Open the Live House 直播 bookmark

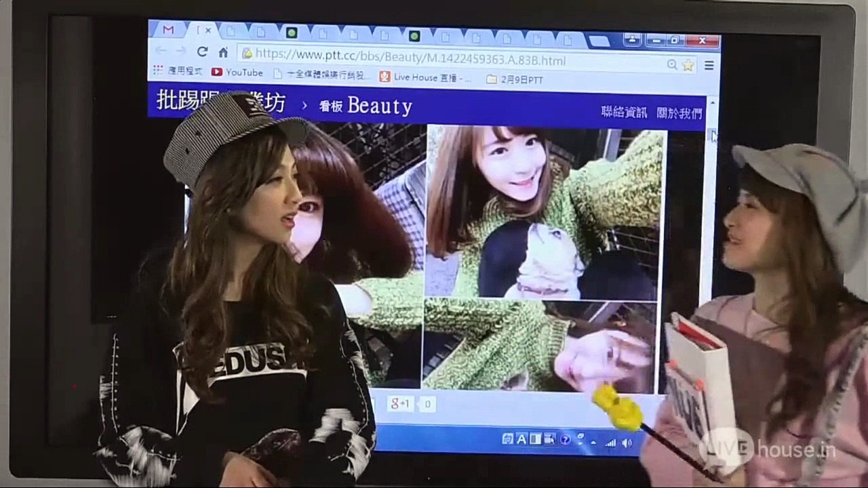425,77
